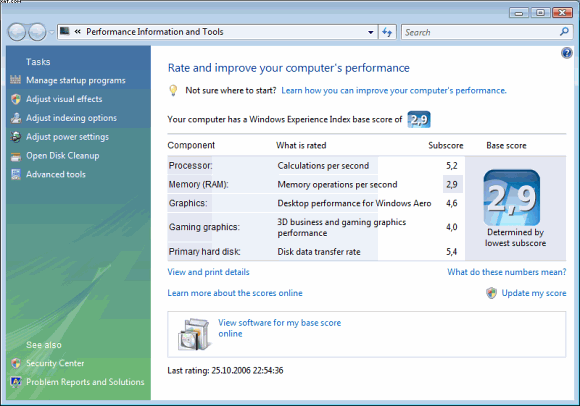Click the Back navigation arrow button
This screenshot has width=580, height=406.
(x=17, y=32)
